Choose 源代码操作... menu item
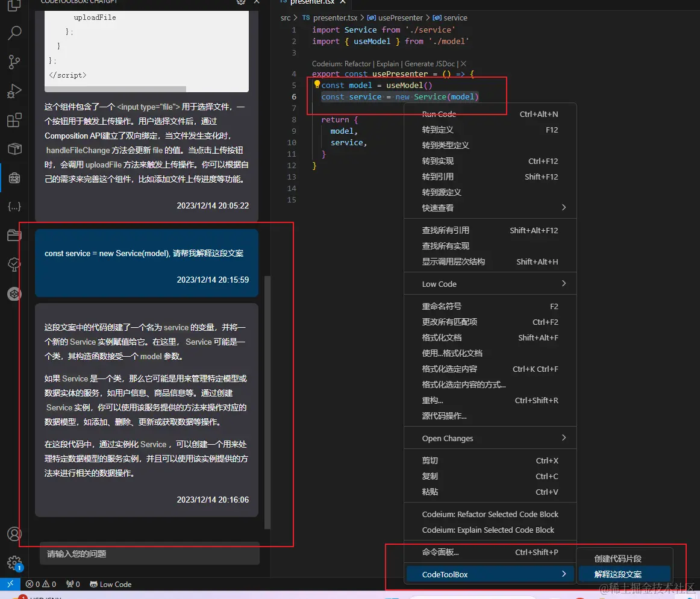700x599 pixels. (x=490, y=415)
